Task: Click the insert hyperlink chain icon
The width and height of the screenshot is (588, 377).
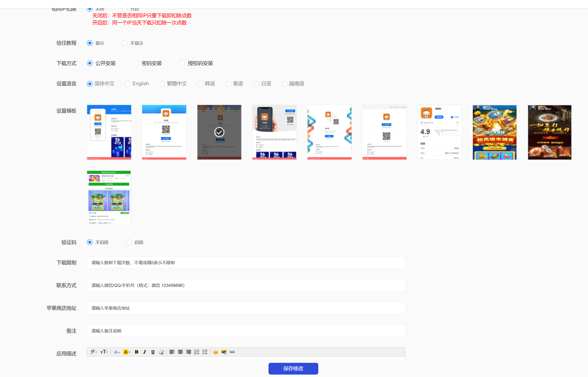Action: pyautogui.click(x=232, y=352)
